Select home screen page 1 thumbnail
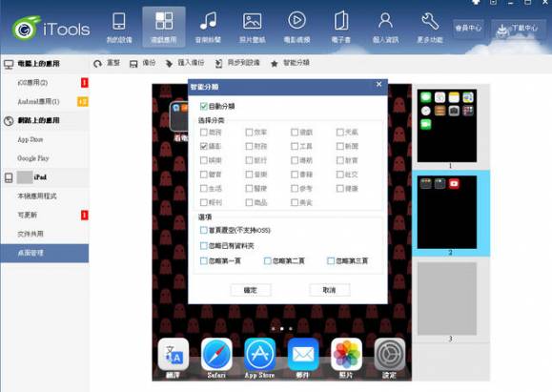Viewport: 552px width, 392px height. coord(447,126)
